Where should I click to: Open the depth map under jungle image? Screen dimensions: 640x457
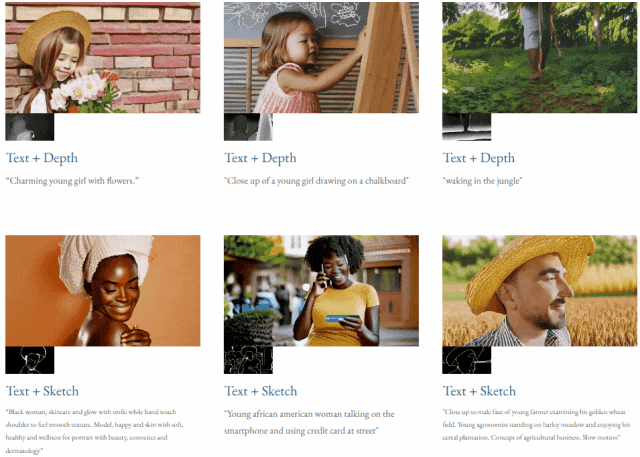466,127
